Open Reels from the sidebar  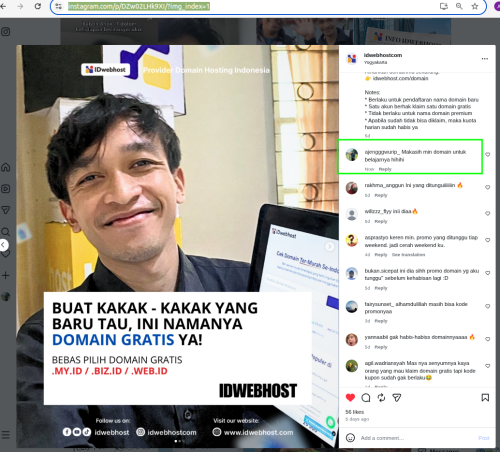(x=6, y=189)
